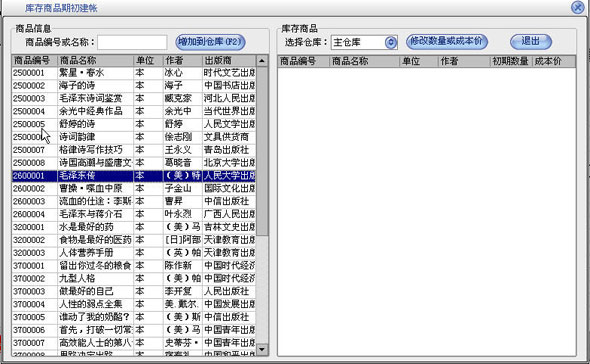Click the product list scroll-up arrow

click(262, 61)
